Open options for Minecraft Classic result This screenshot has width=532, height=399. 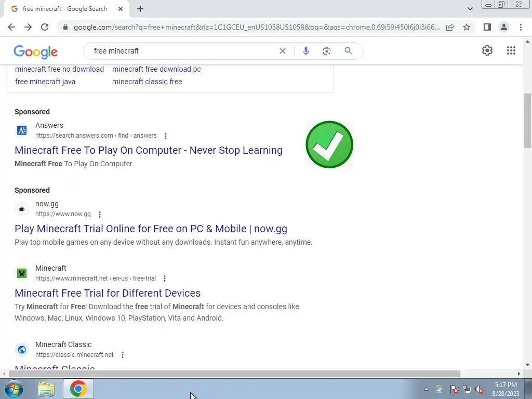point(123,355)
